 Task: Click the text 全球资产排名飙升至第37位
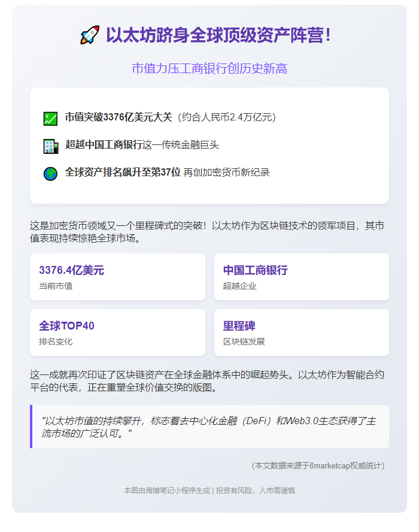pyautogui.click(x=123, y=173)
